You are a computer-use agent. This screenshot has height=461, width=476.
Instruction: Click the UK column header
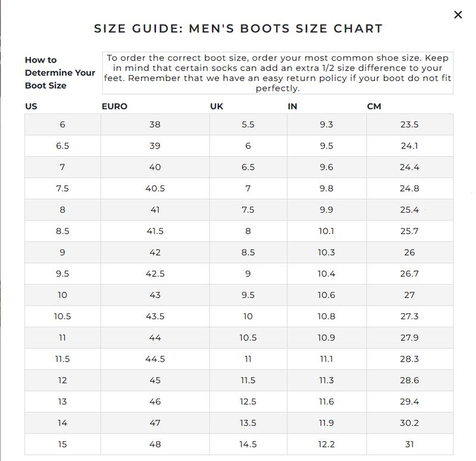tap(216, 106)
